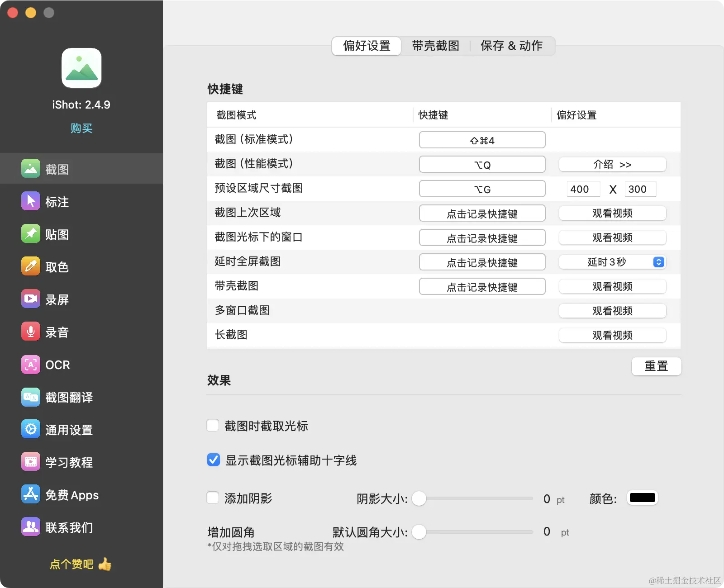Click the ⌥Q shortcut field for 性能模式

[482, 164]
